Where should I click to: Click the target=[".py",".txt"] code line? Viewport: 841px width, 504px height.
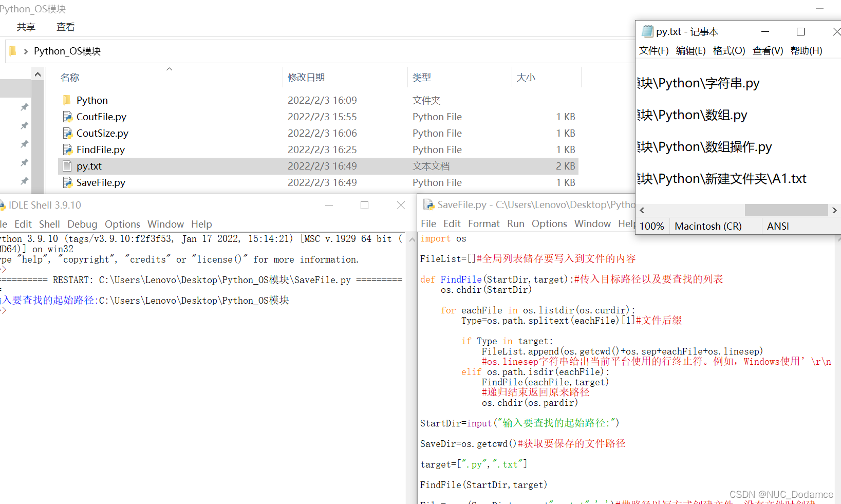[x=474, y=464]
